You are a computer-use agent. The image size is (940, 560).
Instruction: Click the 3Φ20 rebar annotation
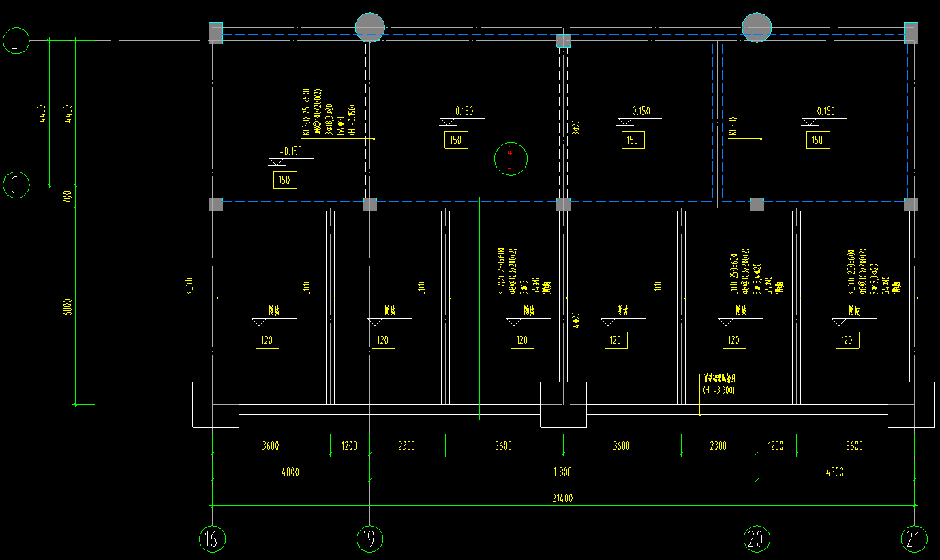pyautogui.click(x=575, y=126)
